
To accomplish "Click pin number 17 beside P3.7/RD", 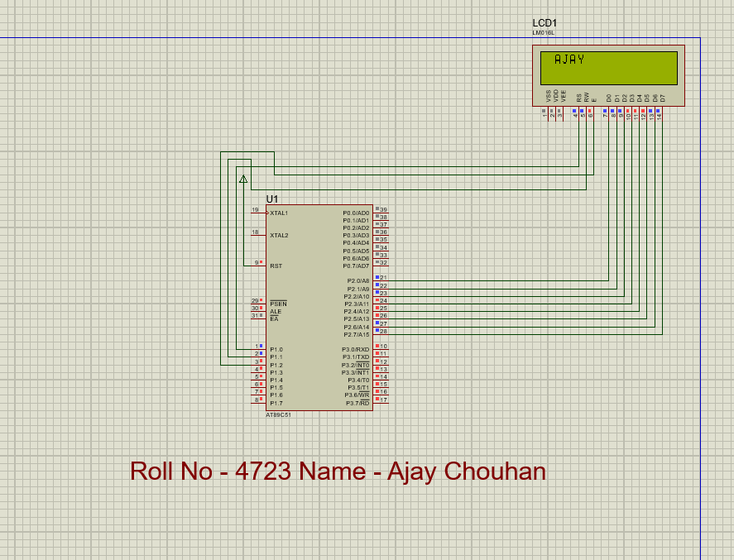I will coord(383,400).
